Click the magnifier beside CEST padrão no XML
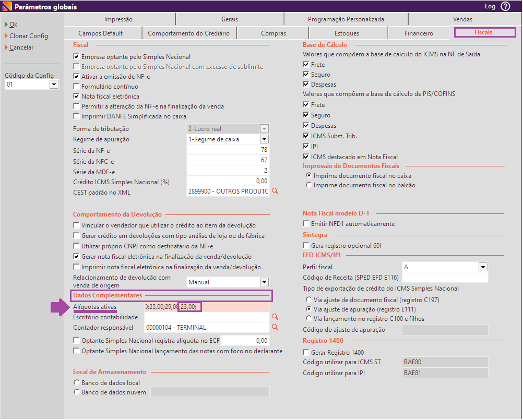This screenshot has width=523, height=420. click(x=275, y=191)
